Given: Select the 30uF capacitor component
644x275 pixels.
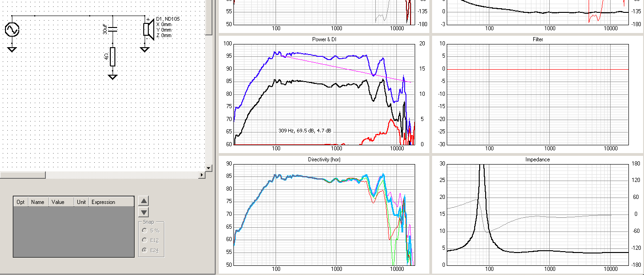Looking at the screenshot, I should coord(113,30).
